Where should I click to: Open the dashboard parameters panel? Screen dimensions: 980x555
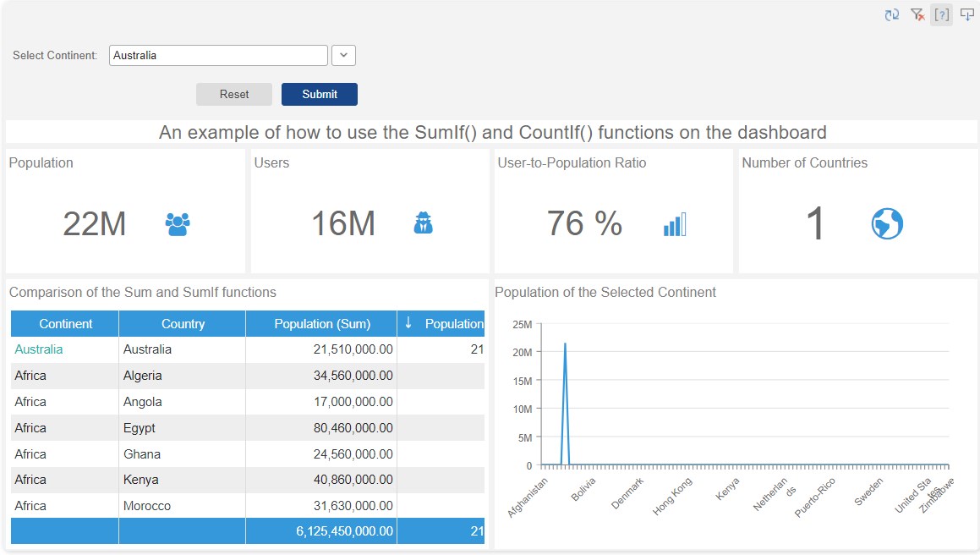pos(941,14)
